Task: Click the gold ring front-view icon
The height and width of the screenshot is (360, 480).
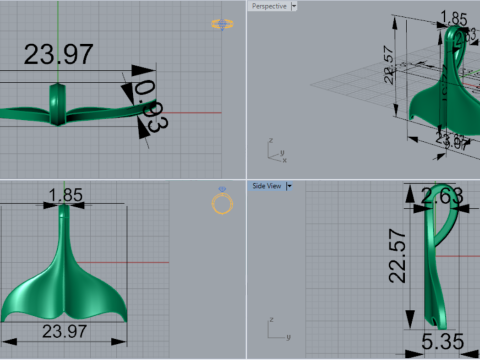Action: coord(222,201)
